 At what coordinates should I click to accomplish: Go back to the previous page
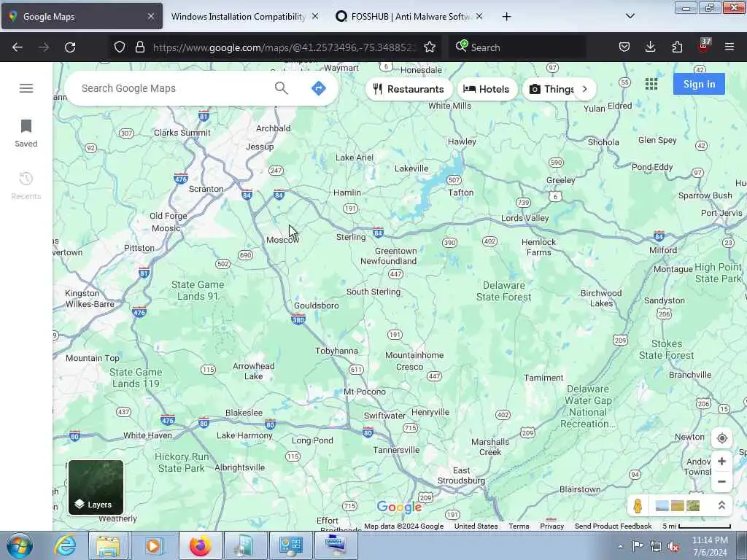point(18,47)
